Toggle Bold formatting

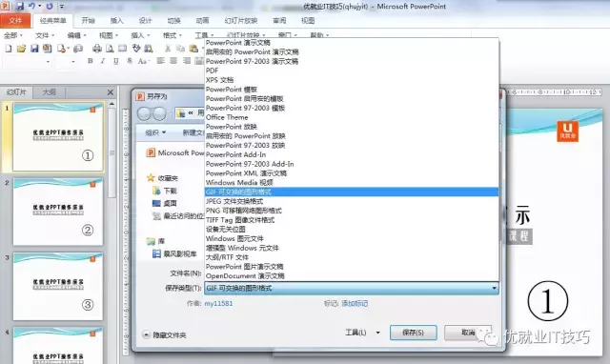tap(91, 61)
